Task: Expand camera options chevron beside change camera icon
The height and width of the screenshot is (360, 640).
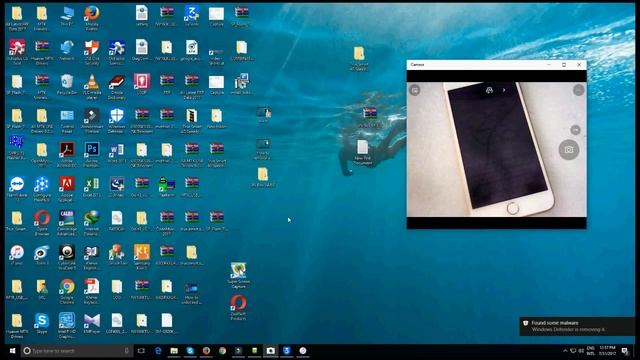Action: 504,90
